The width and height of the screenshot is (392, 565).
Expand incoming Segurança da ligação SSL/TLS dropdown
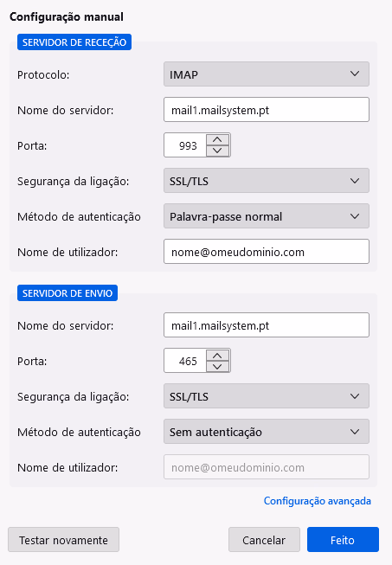(267, 181)
